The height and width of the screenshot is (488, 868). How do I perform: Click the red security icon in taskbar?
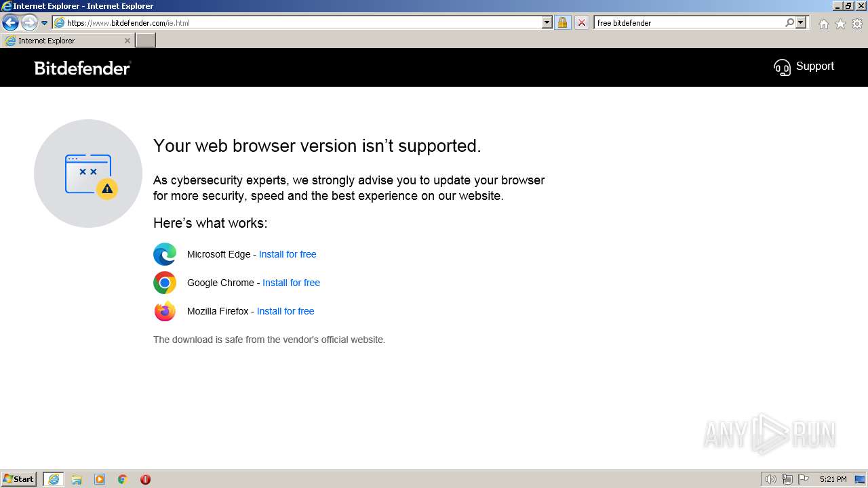coord(145,479)
